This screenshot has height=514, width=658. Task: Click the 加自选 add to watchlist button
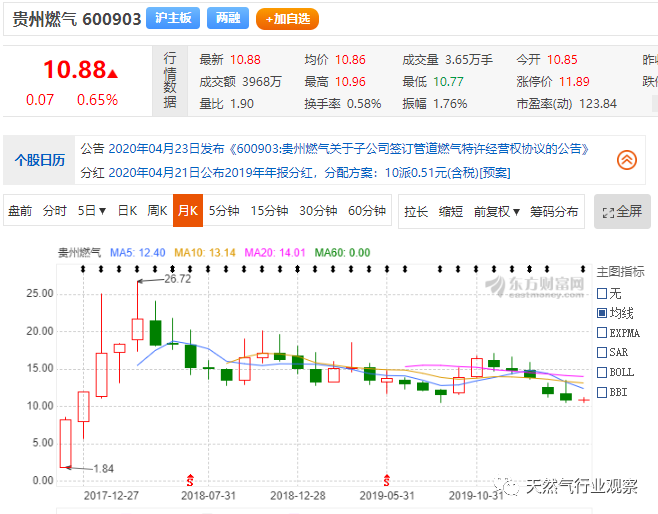(287, 18)
